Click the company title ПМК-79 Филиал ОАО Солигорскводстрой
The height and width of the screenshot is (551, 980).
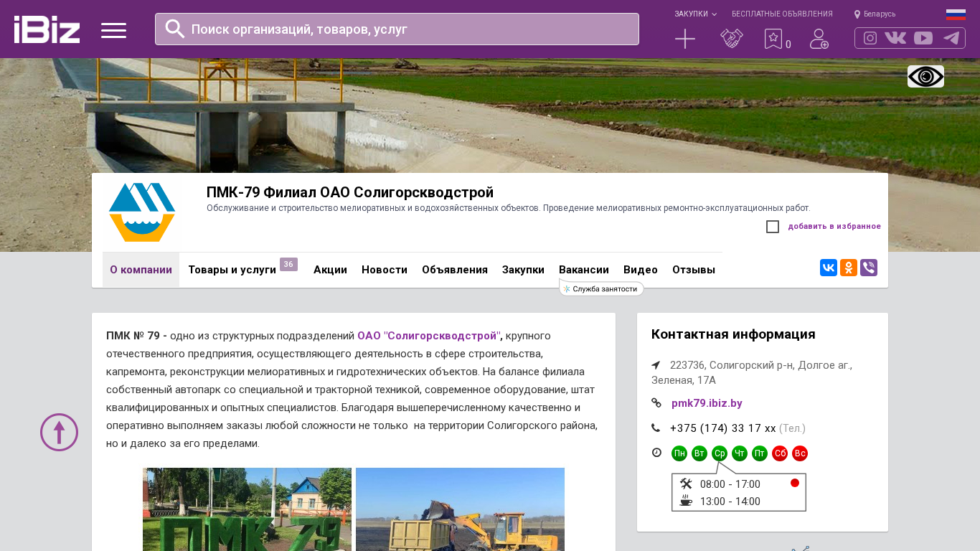point(350,192)
